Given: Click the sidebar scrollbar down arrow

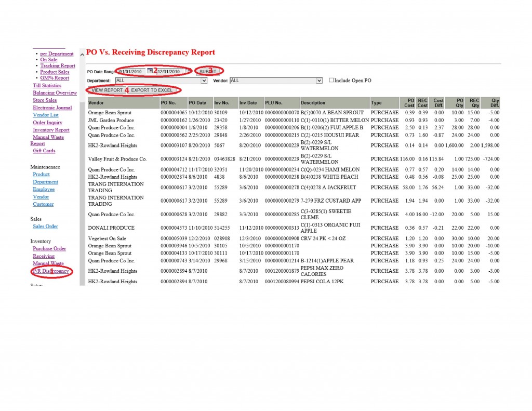Looking at the screenshot, I should pos(82,283).
